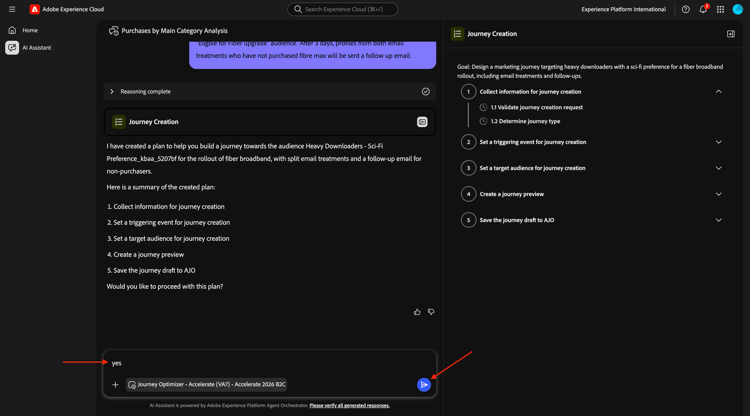Viewport: 750px width, 416px height.
Task: Click clock icon beside Determine journey type
Action: pyautogui.click(x=484, y=121)
